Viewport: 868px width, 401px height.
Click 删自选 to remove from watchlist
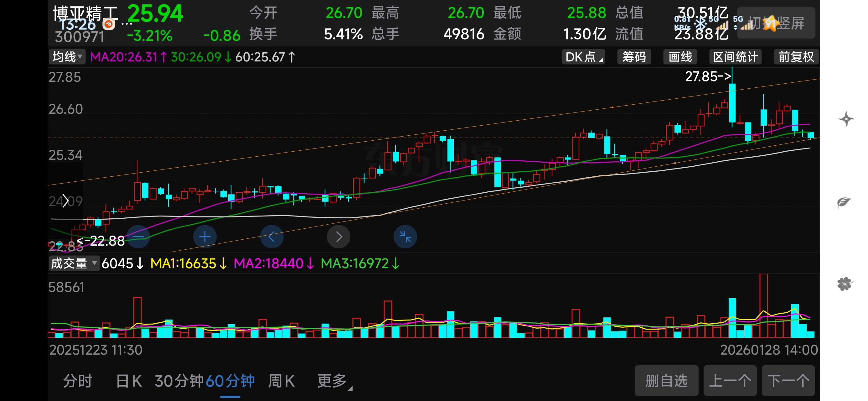coord(666,381)
